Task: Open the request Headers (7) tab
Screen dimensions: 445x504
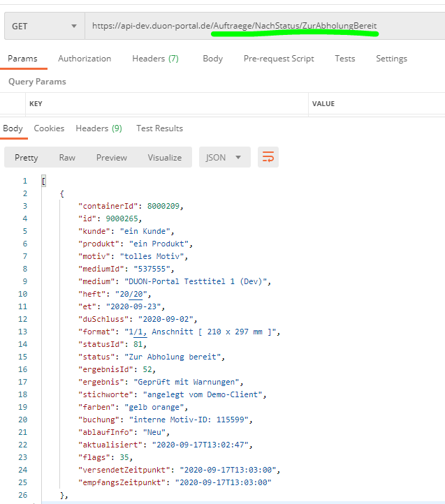Action: pyautogui.click(x=155, y=59)
